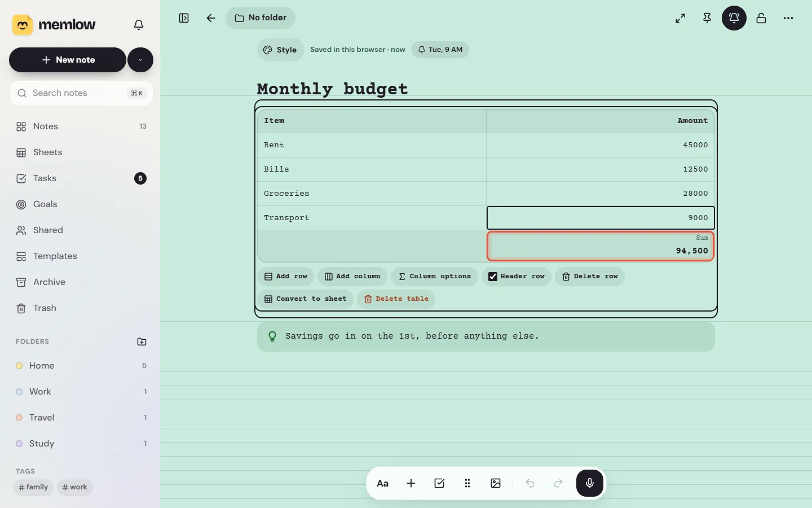
Task: Select the Bills cell
Action: 372,169
